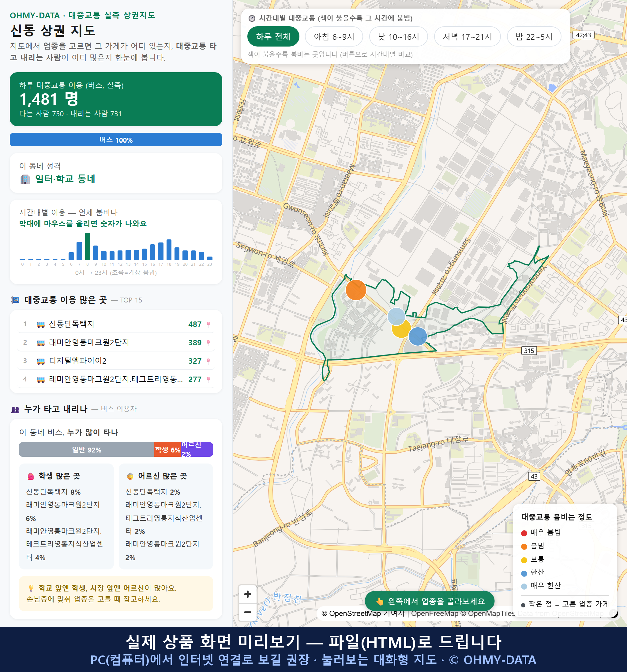Open the 래미안영통마크원2단지 389 stop row
Viewport: 627px width, 672px height.
pos(116,342)
